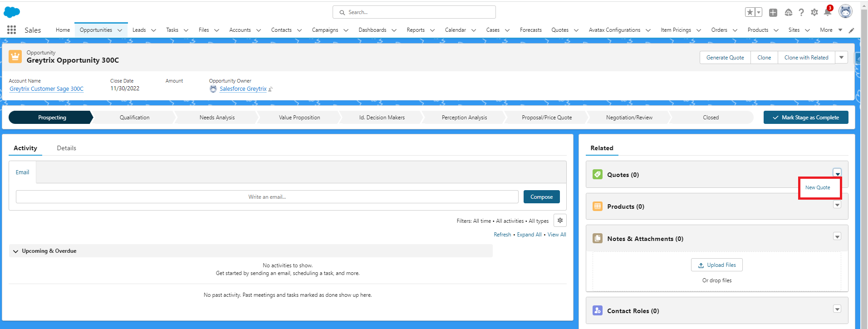Open Salesforce Help question mark icon
868x329 pixels.
pyautogui.click(x=801, y=13)
